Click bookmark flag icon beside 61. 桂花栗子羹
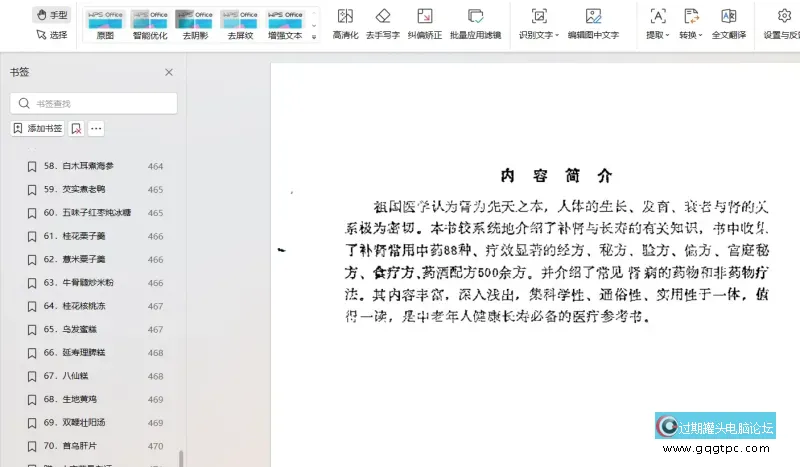This screenshot has width=800, height=467. pyautogui.click(x=32, y=237)
